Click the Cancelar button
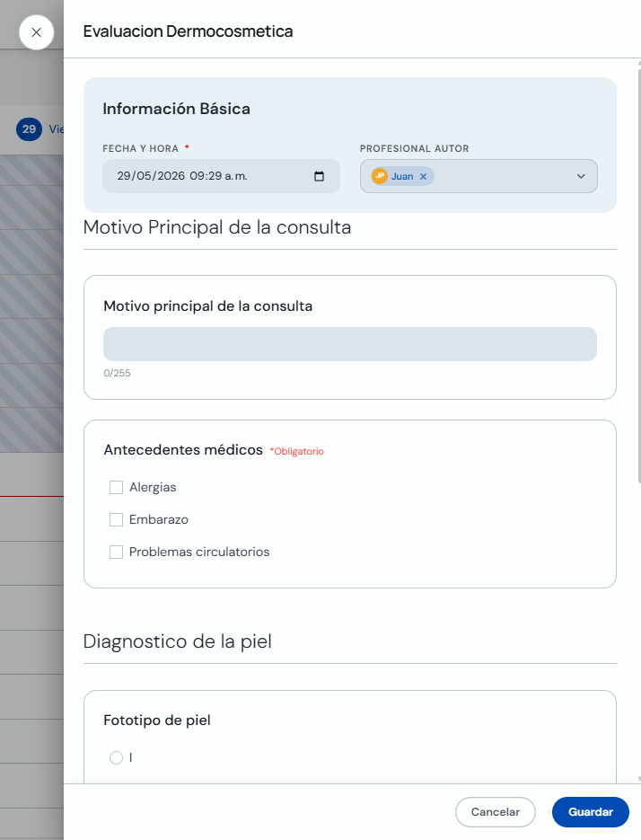The image size is (641, 840). (496, 812)
